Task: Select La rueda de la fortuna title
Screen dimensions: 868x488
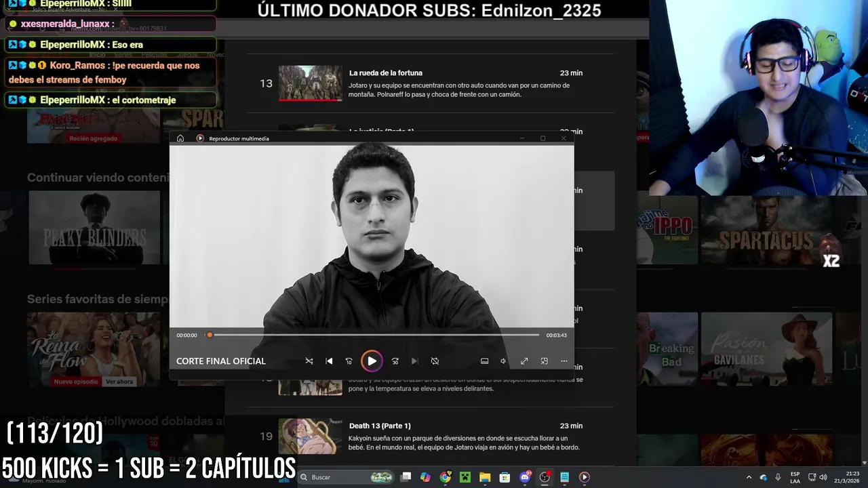Action: (x=386, y=73)
